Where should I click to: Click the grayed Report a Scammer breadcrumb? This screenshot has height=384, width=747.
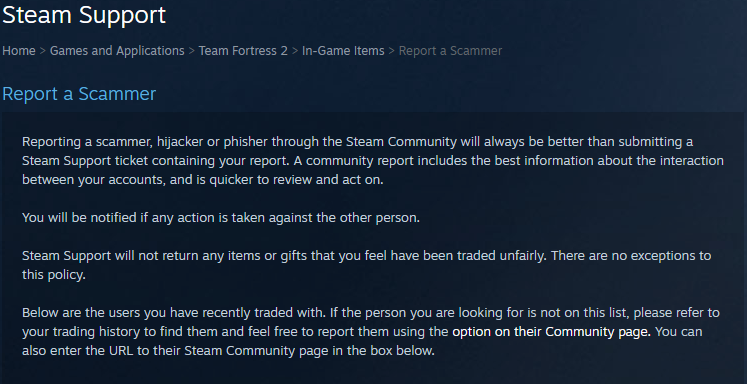[450, 51]
